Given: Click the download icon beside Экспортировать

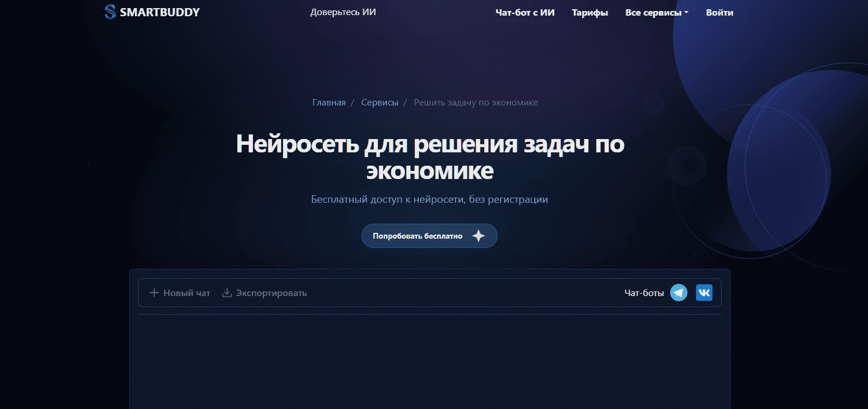Looking at the screenshot, I should pos(227,293).
